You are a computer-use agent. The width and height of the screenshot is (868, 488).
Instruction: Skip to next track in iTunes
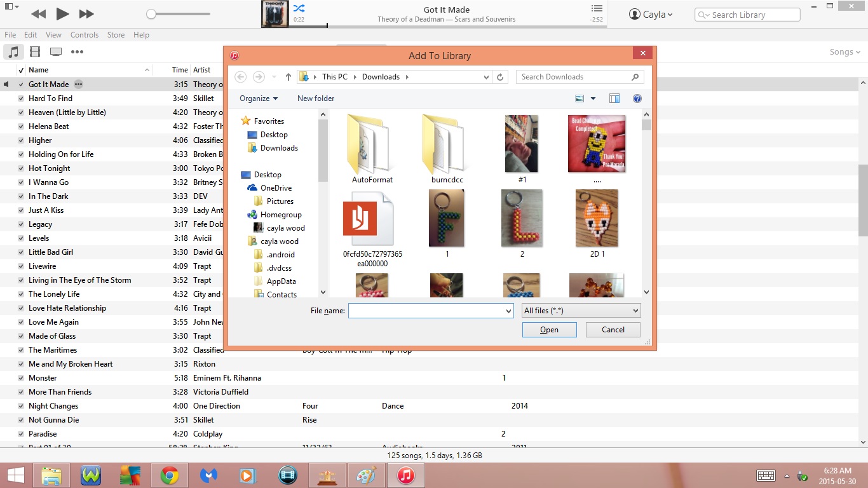[86, 14]
